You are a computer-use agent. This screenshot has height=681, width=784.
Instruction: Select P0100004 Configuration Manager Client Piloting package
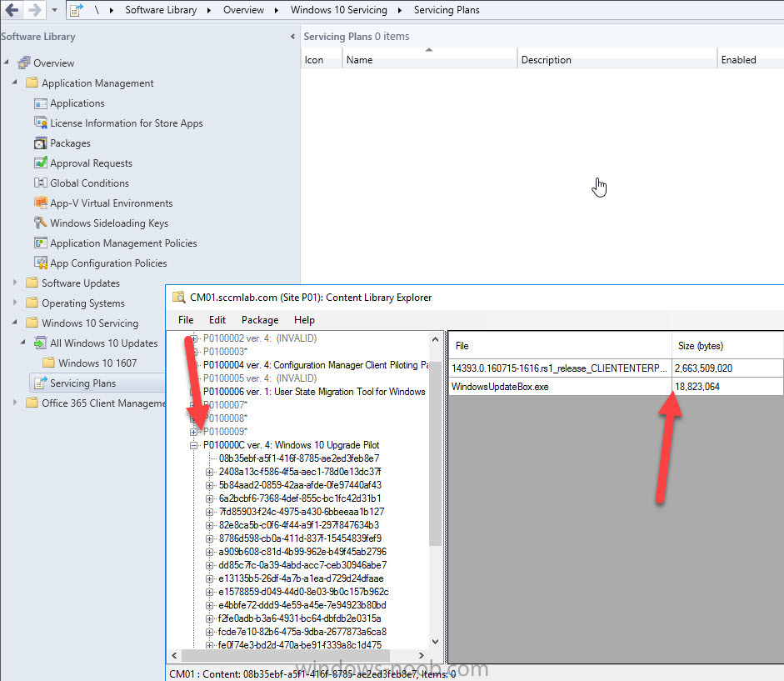[x=316, y=365]
